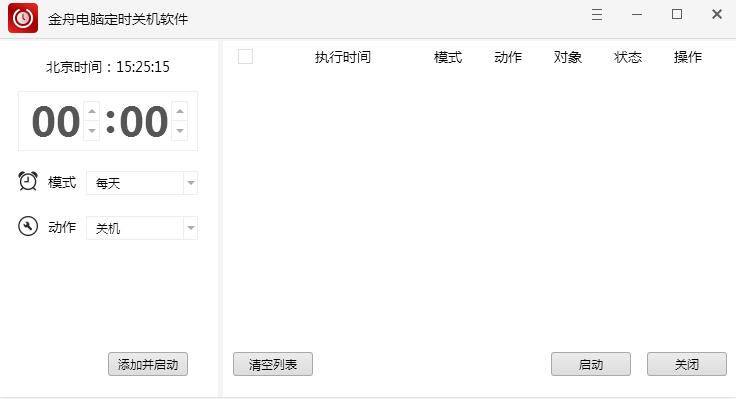The image size is (736, 399).
Task: Click the 执行时间 column header
Action: (x=343, y=57)
